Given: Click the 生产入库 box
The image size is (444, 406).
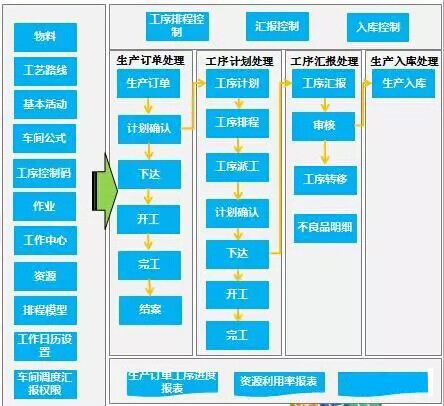Looking at the screenshot, I should click(x=403, y=83).
